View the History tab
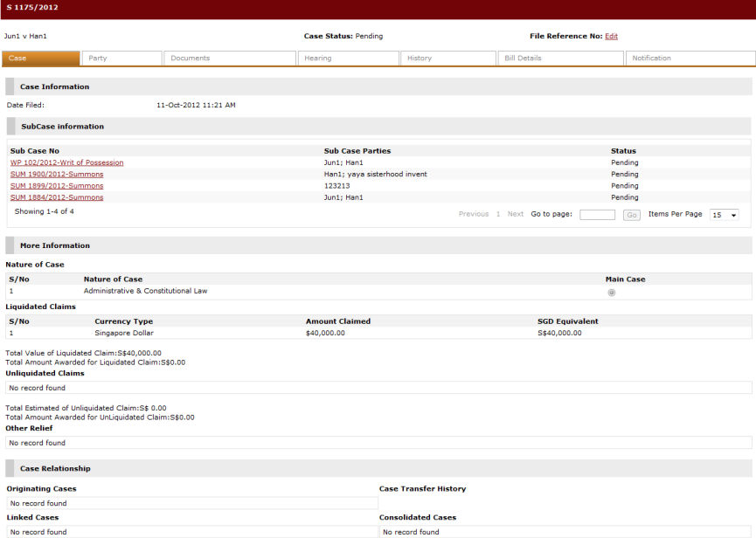The width and height of the screenshot is (756, 538). 448,59
